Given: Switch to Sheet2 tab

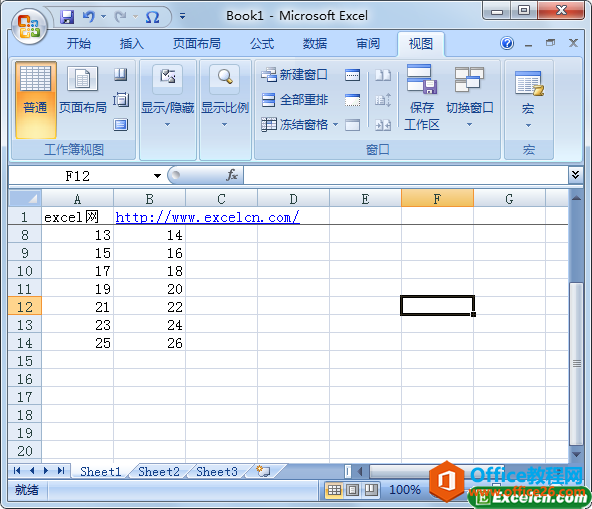Looking at the screenshot, I should click(159, 472).
